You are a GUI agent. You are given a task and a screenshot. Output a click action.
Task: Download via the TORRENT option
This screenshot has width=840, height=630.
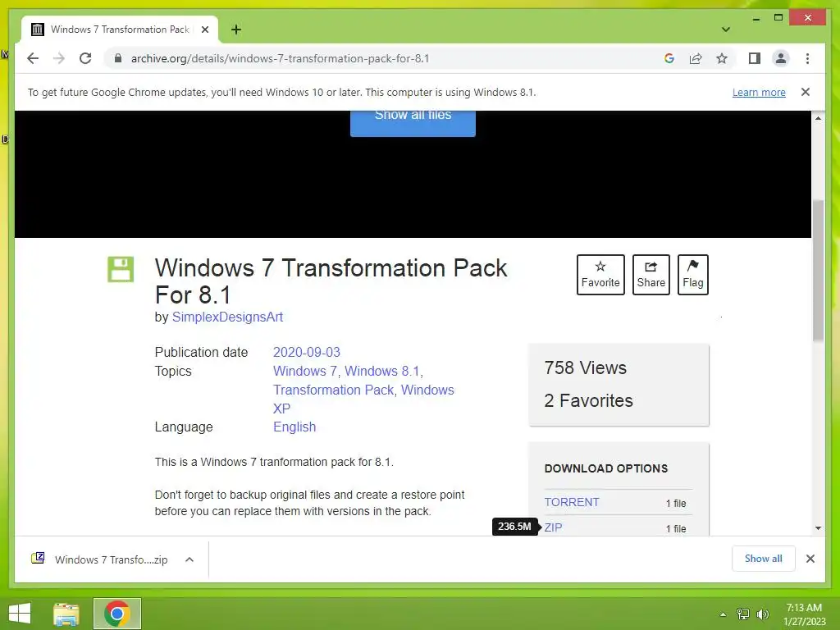click(x=572, y=502)
